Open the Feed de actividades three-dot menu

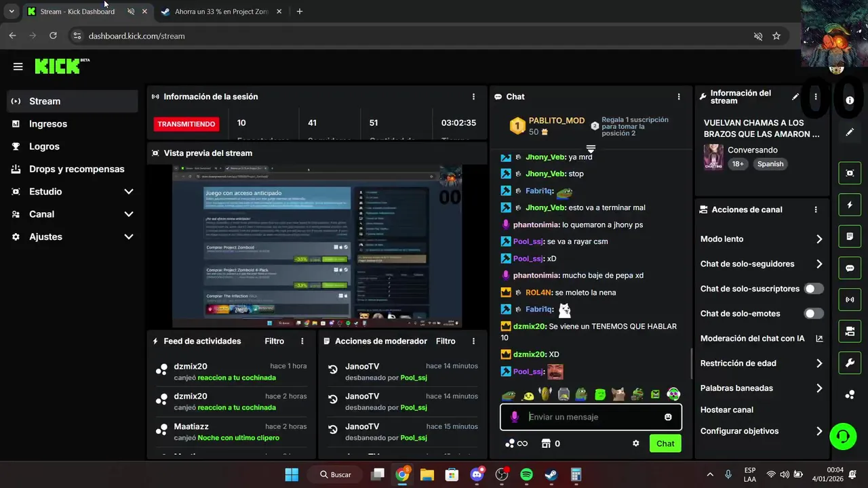pos(302,342)
